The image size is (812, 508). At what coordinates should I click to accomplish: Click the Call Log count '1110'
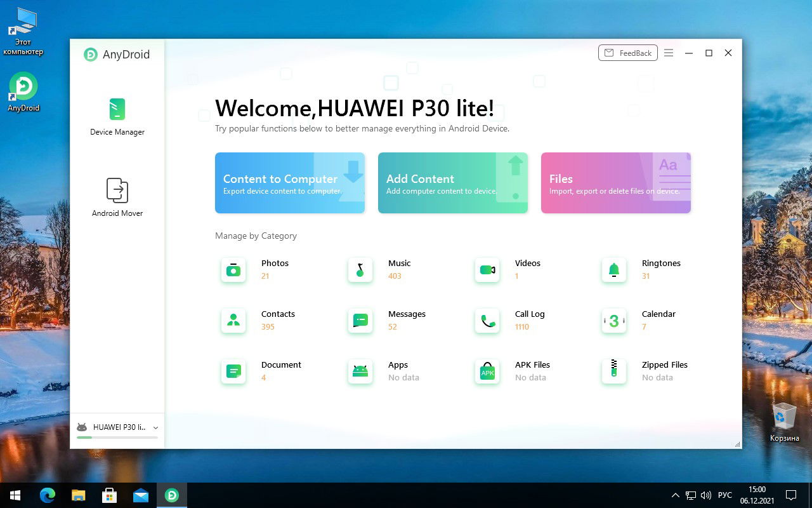(x=522, y=327)
